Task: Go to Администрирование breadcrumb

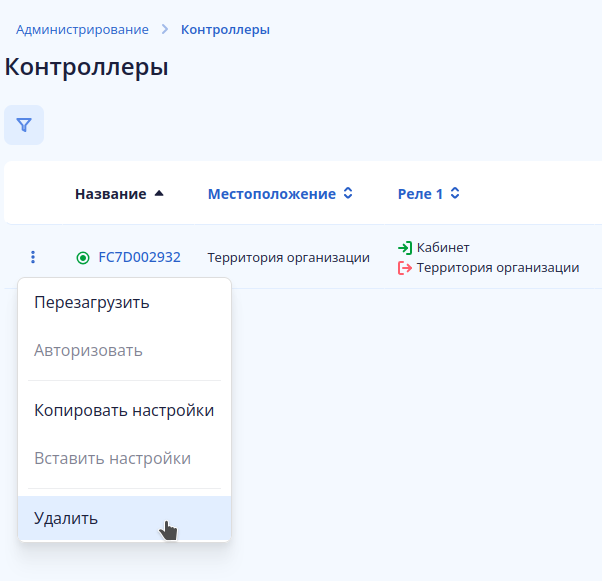Action: [82, 30]
